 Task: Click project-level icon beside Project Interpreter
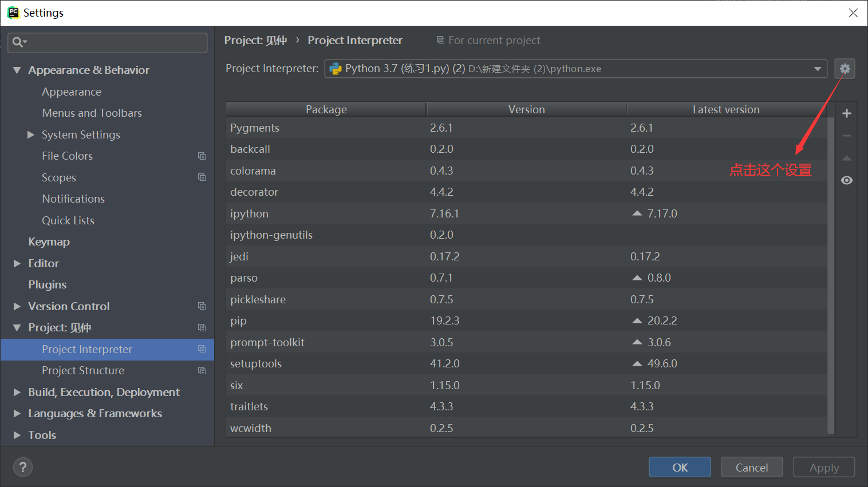coord(202,349)
